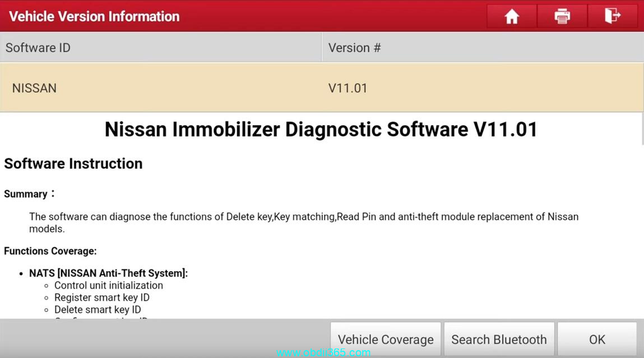Confirm with the OK button

coord(597,339)
